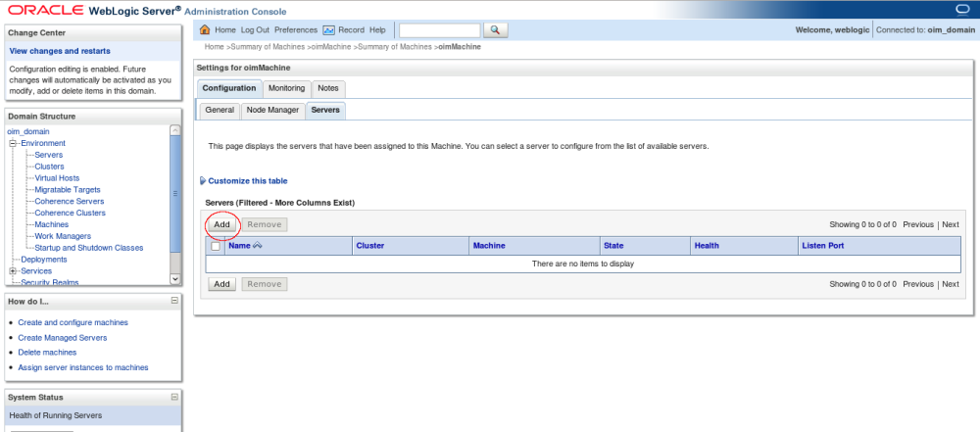Click in the toolbar search field
The image size is (980, 432).
[439, 30]
